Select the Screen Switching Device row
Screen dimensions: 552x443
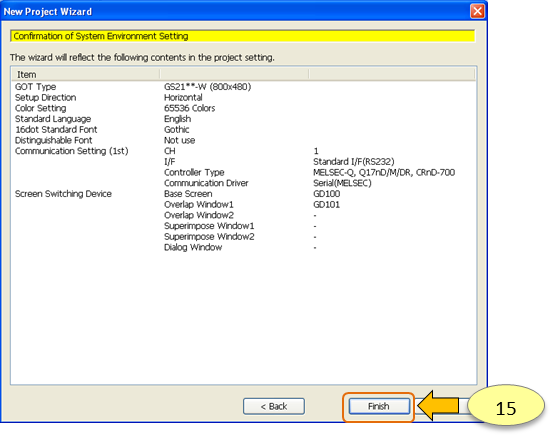(x=244, y=194)
